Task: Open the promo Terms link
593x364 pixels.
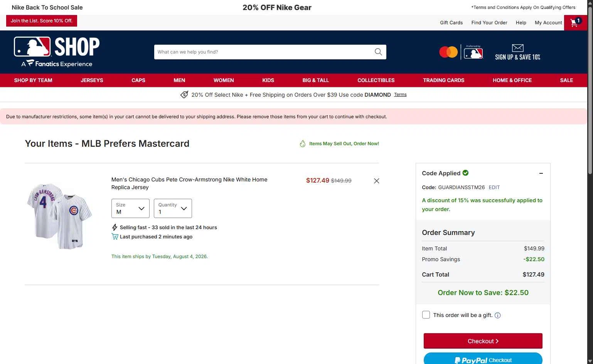Action: [x=400, y=94]
